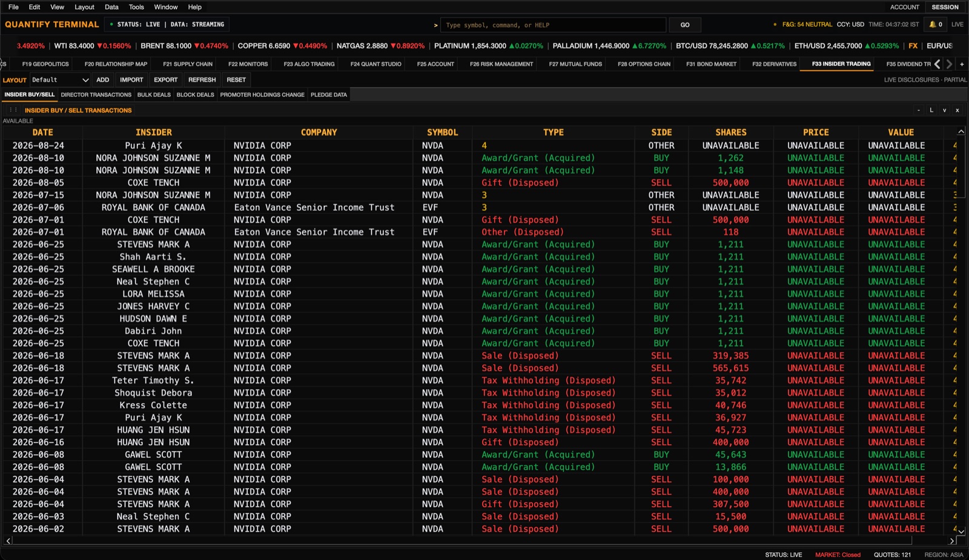Select the Insider Buy/Sell sub-tab
The image size is (969, 560).
click(30, 95)
